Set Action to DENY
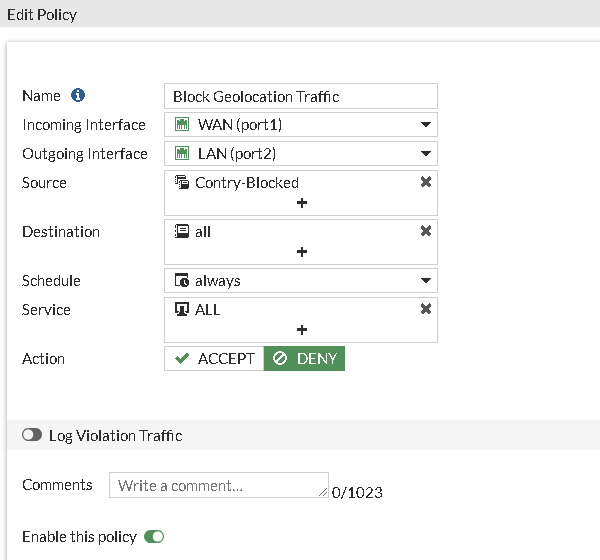Image resolution: width=600 pixels, height=560 pixels. pos(305,359)
